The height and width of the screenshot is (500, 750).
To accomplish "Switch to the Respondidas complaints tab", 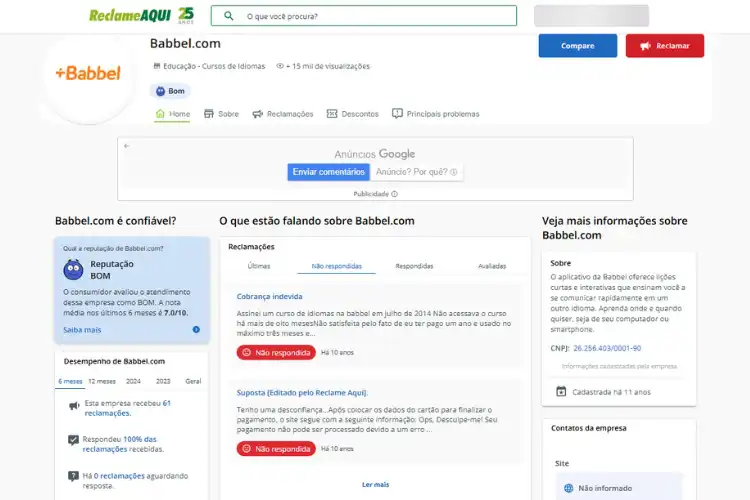I will (x=414, y=266).
